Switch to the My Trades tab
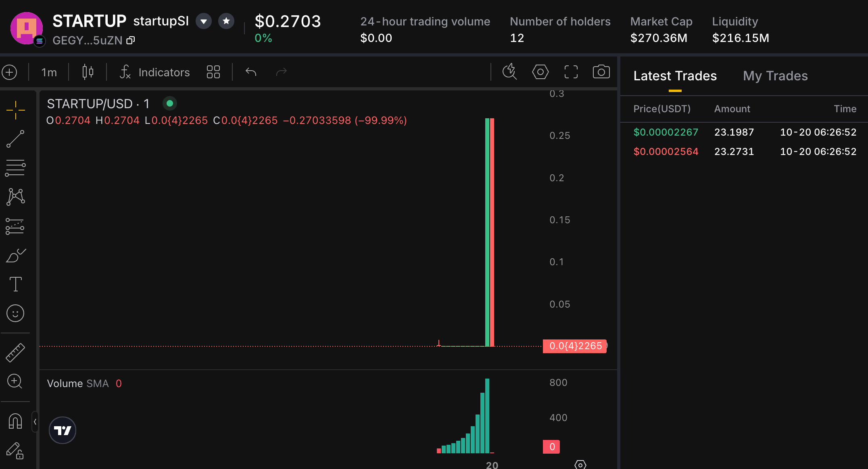868x469 pixels. click(x=775, y=76)
